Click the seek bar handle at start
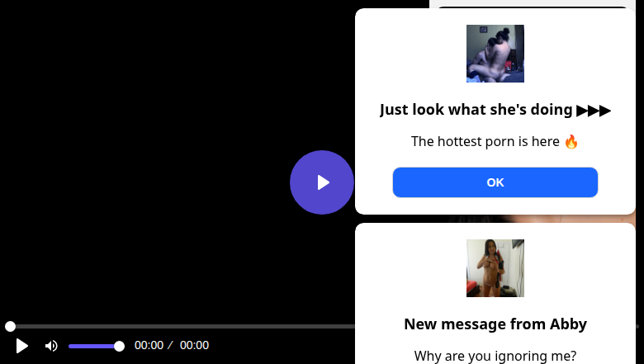The width and height of the screenshot is (644, 364). click(x=10, y=327)
